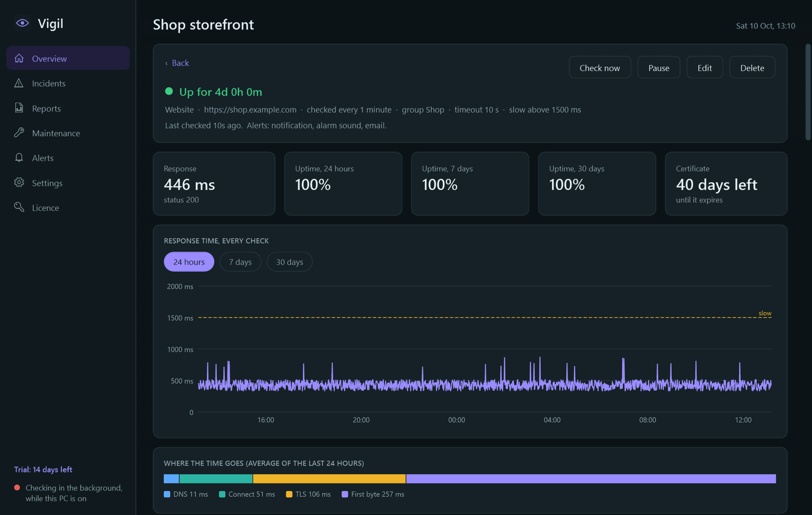This screenshot has height=515, width=812.
Task: Click the Alerts bell icon
Action: (19, 157)
